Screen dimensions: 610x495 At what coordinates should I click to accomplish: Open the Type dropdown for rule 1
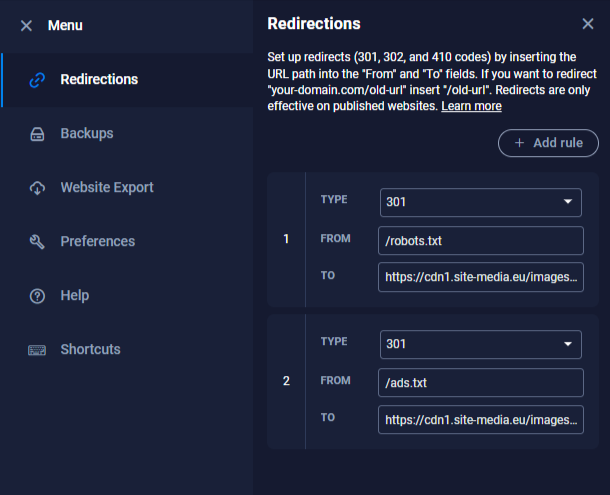(x=480, y=201)
